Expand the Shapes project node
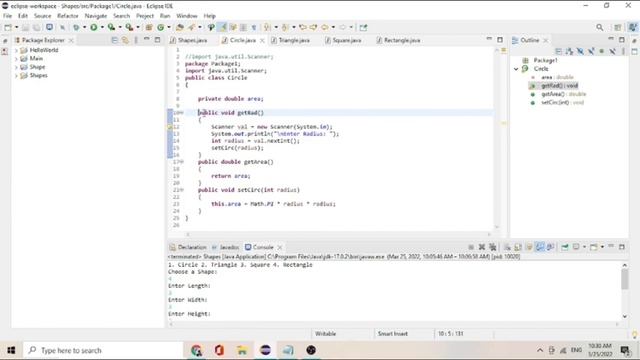640x360 pixels. (16, 76)
